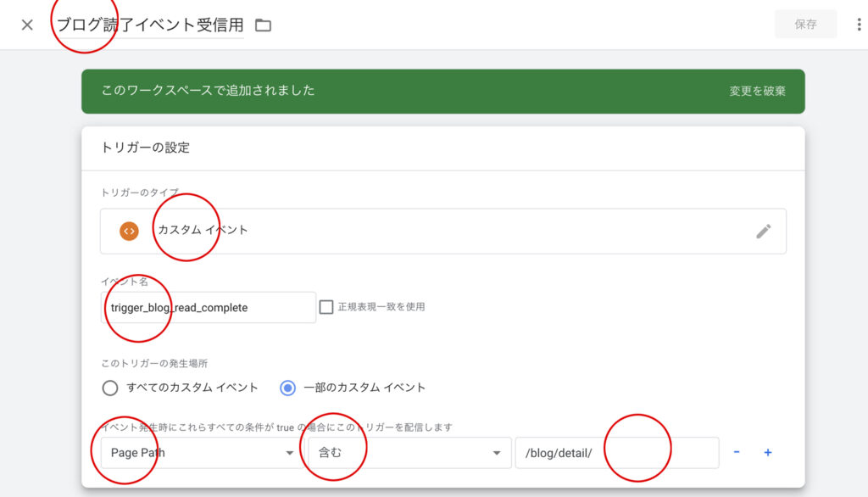Open the three-dot more options menu

(859, 25)
